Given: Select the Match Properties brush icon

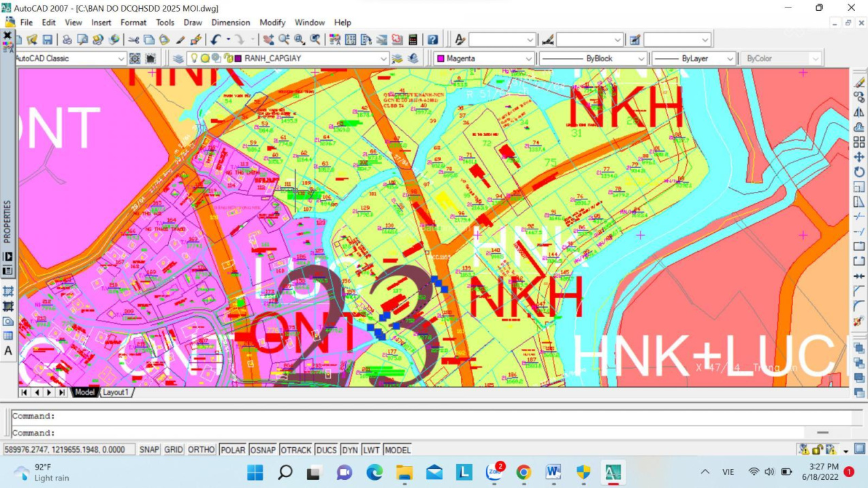Looking at the screenshot, I should [196, 40].
